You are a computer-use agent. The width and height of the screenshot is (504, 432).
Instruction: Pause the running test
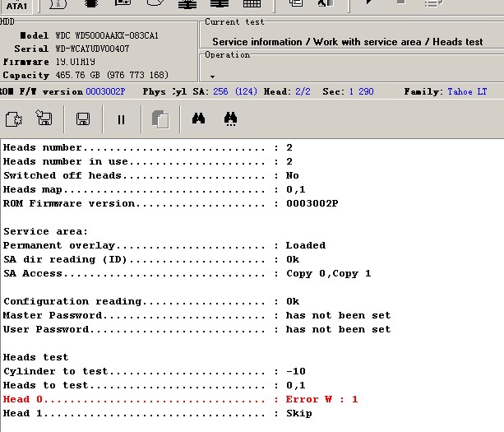(x=122, y=119)
